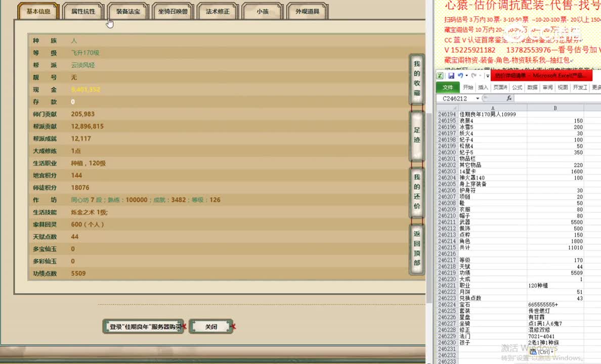
Task: Open the 文件 tab in Excel
Action: point(448,87)
